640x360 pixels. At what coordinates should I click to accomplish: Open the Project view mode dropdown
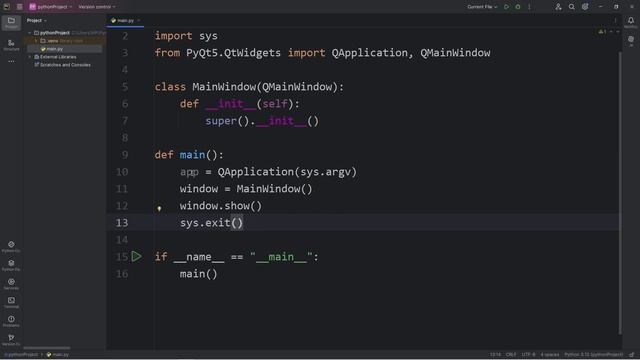pyautogui.click(x=37, y=20)
